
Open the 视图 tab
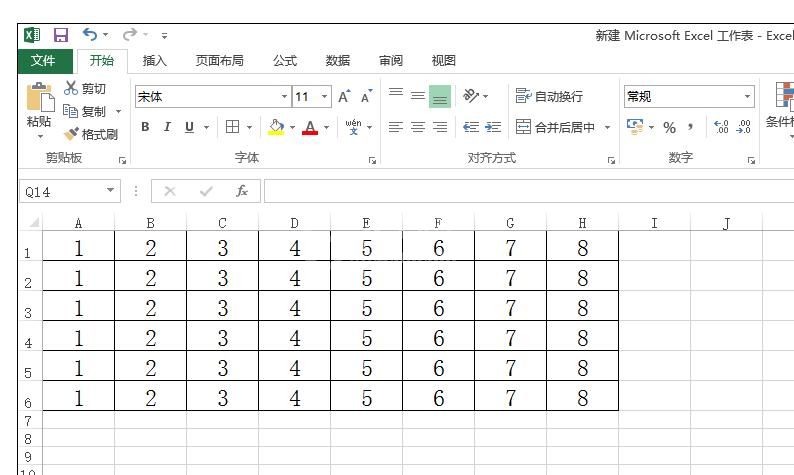(x=443, y=61)
